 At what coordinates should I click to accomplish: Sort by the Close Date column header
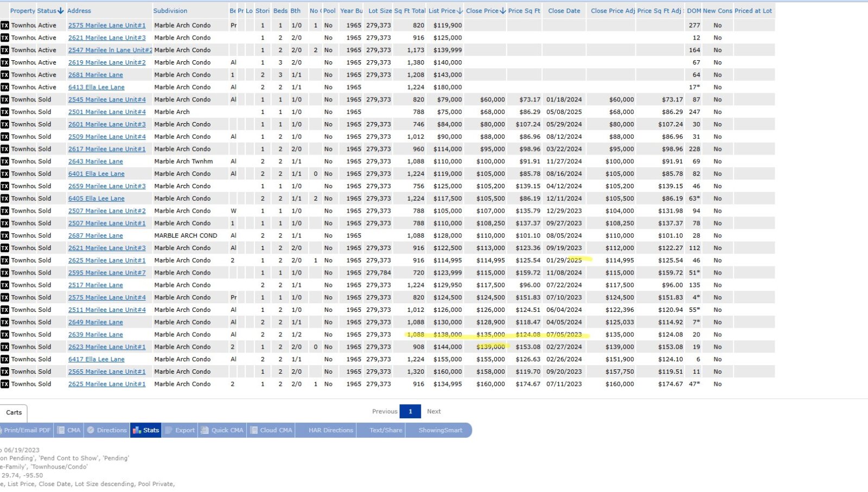(x=564, y=11)
